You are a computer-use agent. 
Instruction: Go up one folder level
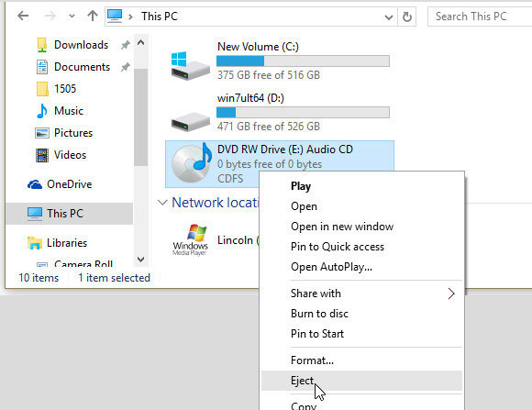(x=93, y=16)
